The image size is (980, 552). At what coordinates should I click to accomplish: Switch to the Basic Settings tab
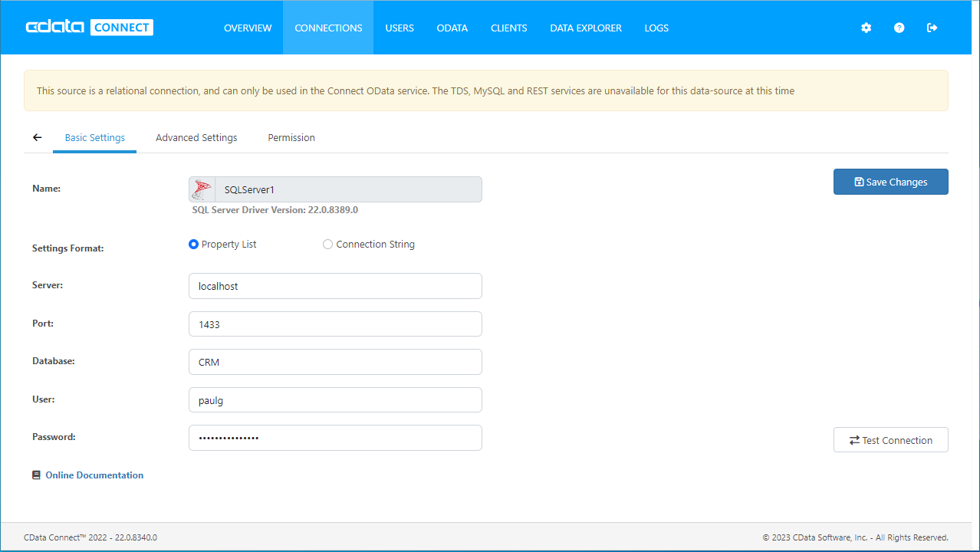coord(95,138)
